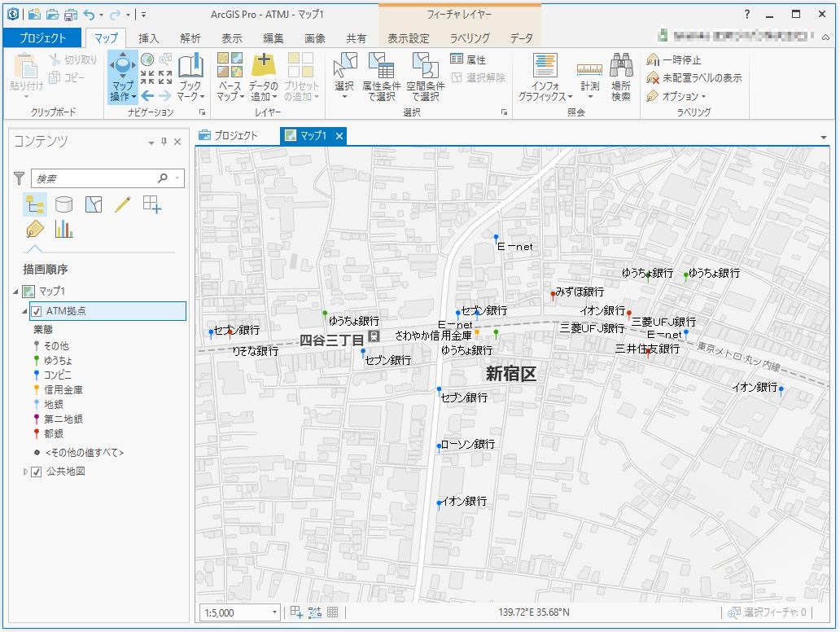Viewport: 840px width, 632px height.
Task: Select the 第二地銀 legend entry
Action: [x=58, y=419]
